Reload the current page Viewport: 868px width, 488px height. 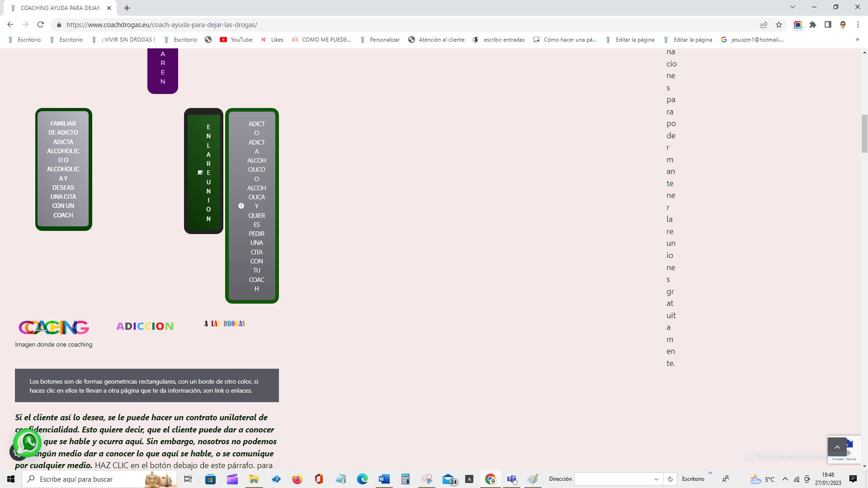[41, 25]
